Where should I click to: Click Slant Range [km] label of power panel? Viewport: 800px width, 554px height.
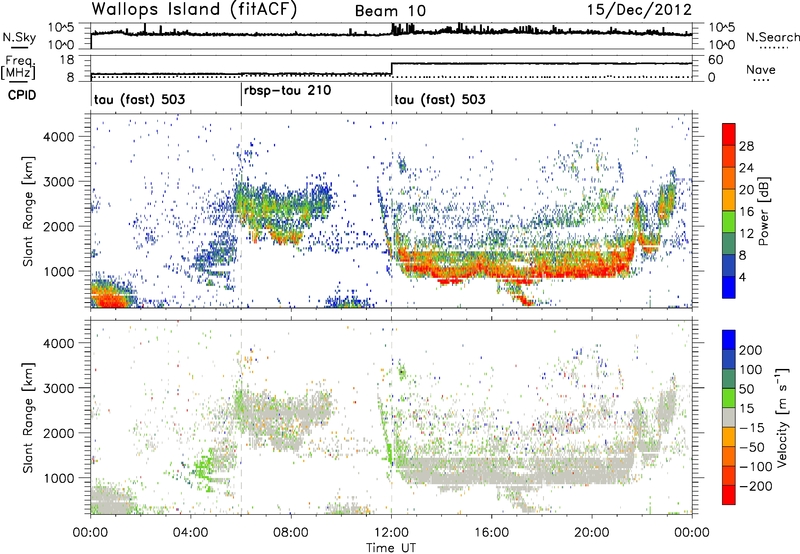(28, 211)
